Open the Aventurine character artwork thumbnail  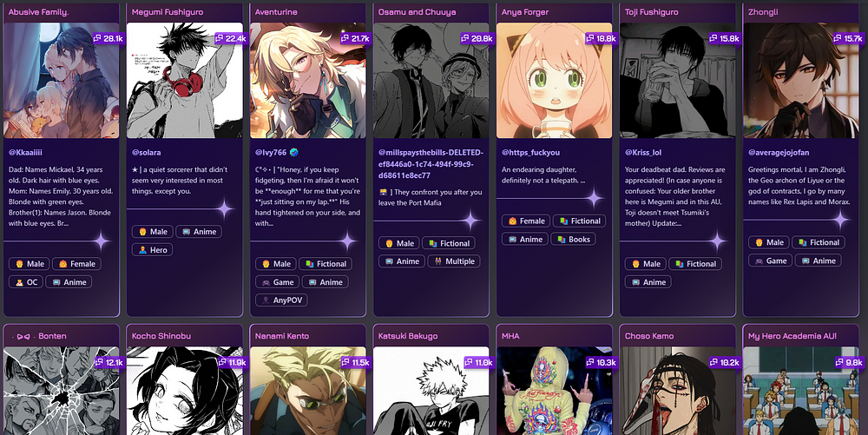coord(308,80)
